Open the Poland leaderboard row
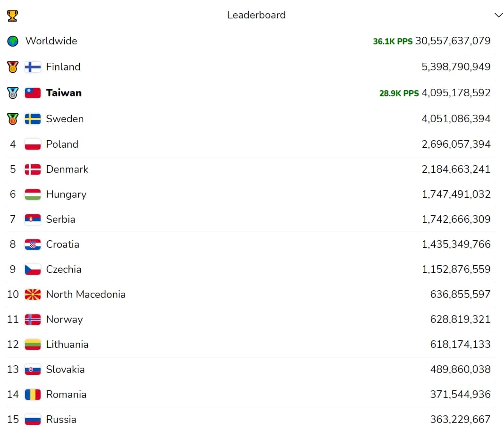Screen dimensions: 504x430 (251, 144)
